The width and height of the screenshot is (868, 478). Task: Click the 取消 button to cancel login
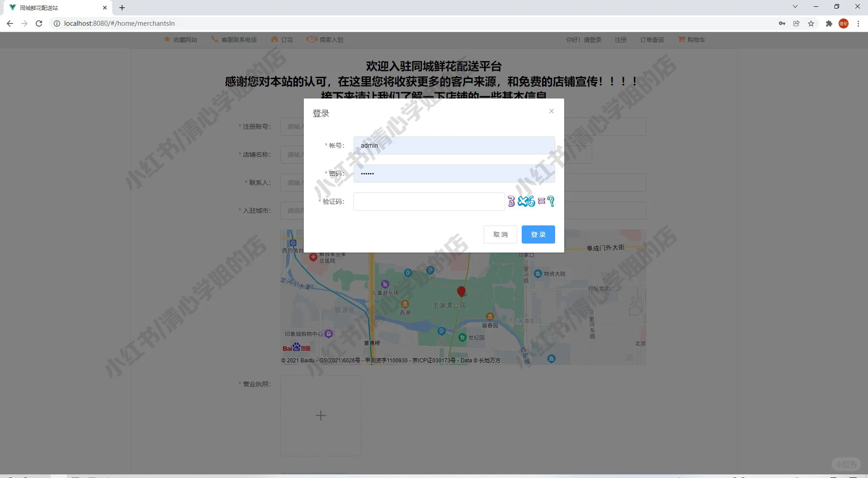tap(500, 234)
